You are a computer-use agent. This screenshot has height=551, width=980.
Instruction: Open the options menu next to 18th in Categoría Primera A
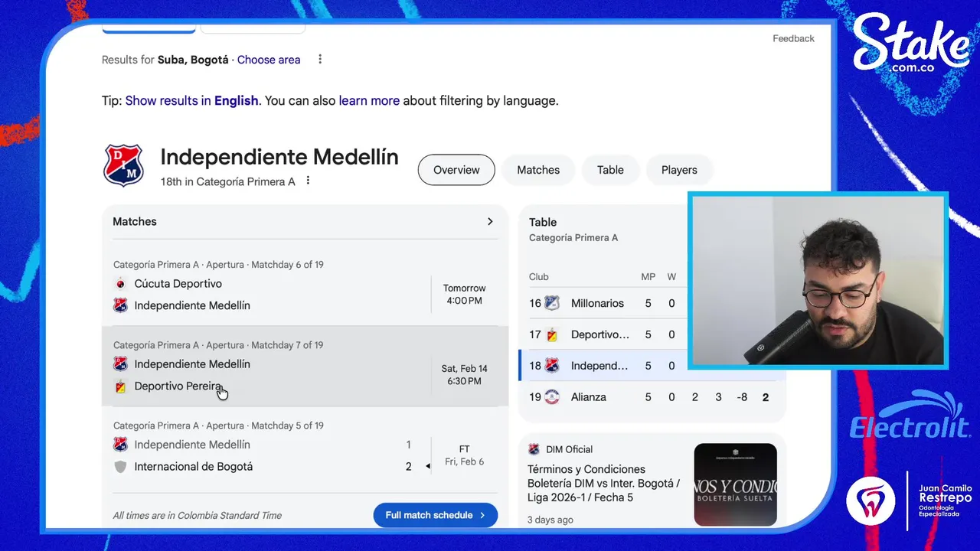308,181
